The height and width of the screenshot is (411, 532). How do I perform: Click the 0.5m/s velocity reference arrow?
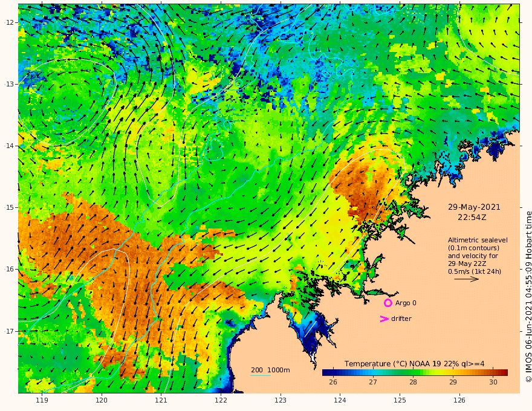click(467, 279)
